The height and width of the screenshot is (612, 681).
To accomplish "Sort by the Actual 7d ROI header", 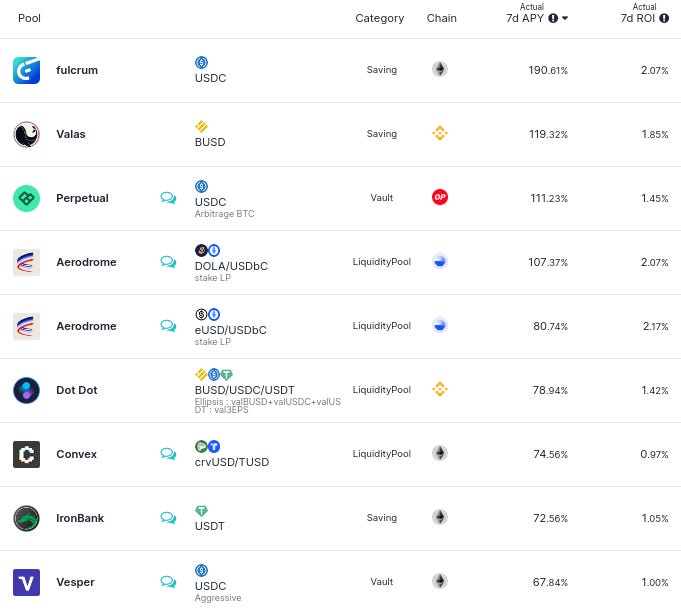I will point(644,13).
